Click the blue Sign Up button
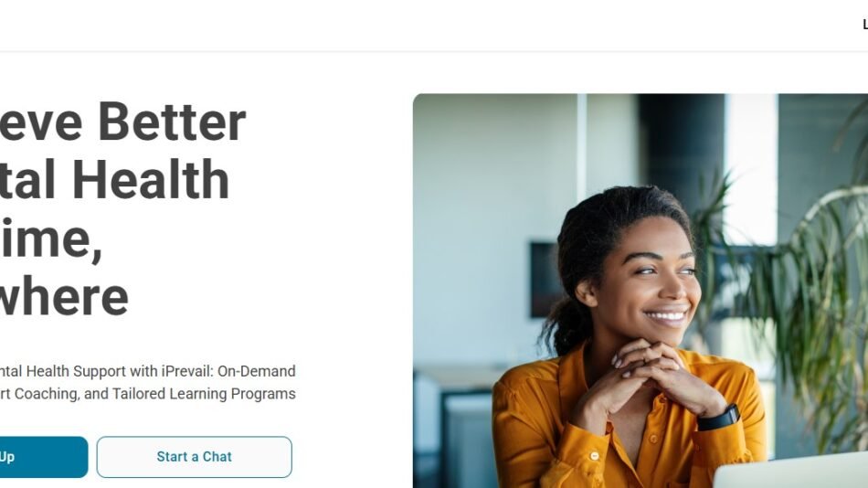The image size is (868, 488). click(x=44, y=457)
